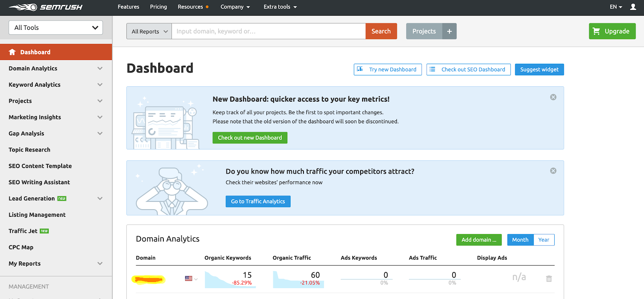Viewport: 644px width, 299px height.
Task: Open SEO Content Template
Action: [40, 166]
